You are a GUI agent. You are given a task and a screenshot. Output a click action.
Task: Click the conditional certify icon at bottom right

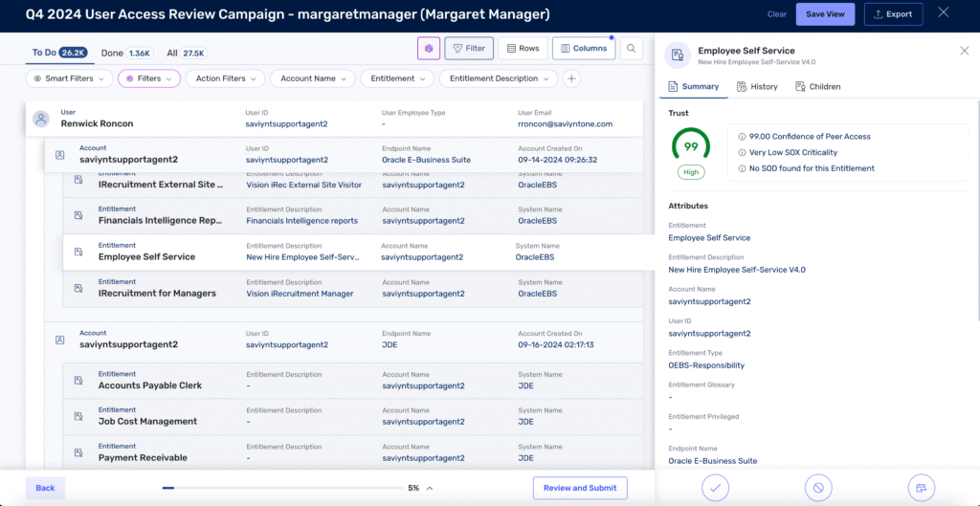click(x=920, y=488)
